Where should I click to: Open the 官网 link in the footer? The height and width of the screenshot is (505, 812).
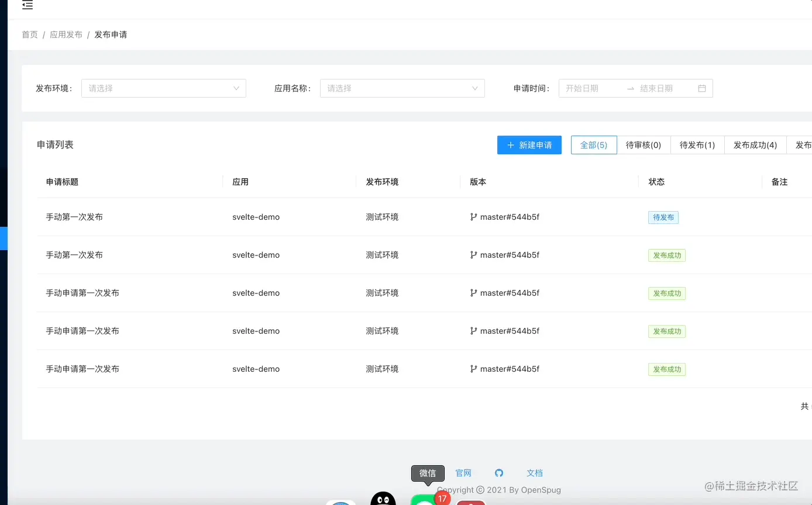click(463, 473)
